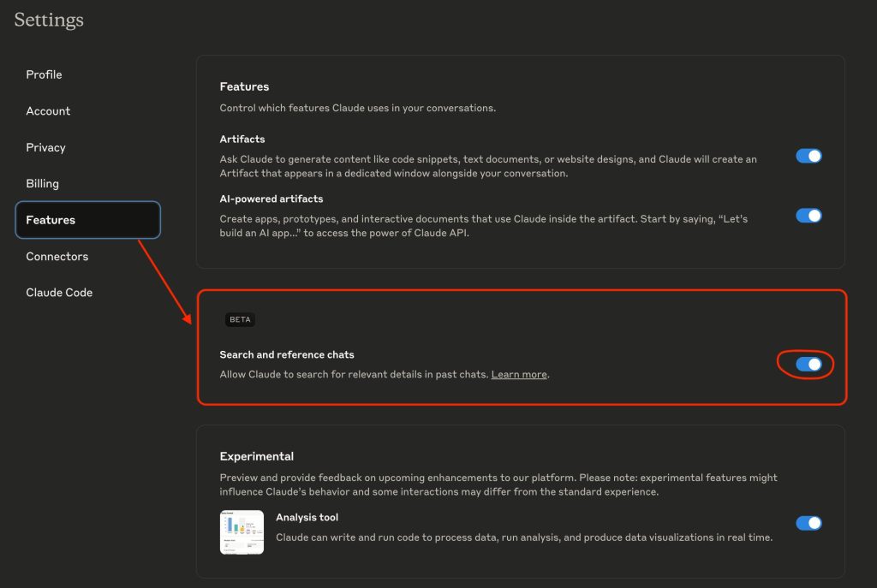The height and width of the screenshot is (588, 877).
Task: Click the Analysis tool title text
Action: click(x=307, y=518)
